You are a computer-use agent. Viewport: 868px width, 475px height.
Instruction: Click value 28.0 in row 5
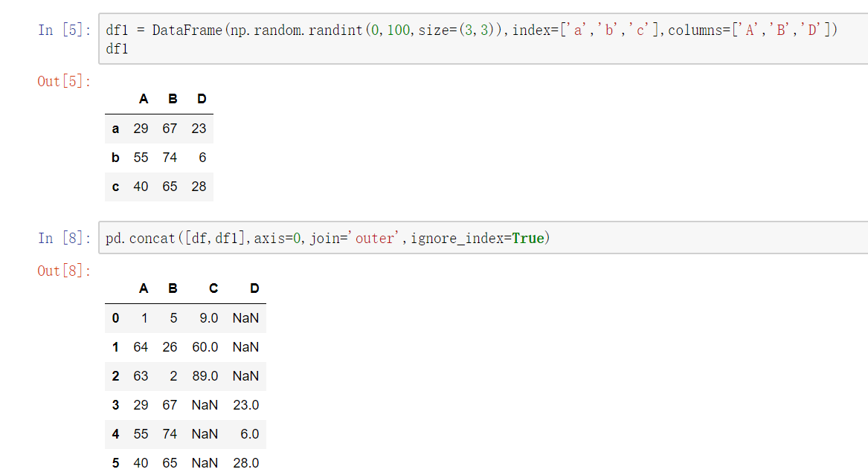coord(245,463)
